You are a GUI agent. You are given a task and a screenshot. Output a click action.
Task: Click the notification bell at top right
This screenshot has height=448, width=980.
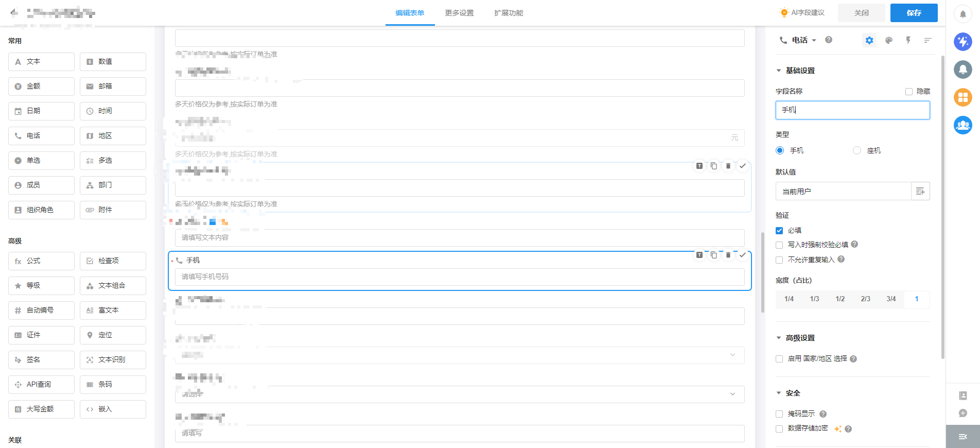(x=962, y=14)
